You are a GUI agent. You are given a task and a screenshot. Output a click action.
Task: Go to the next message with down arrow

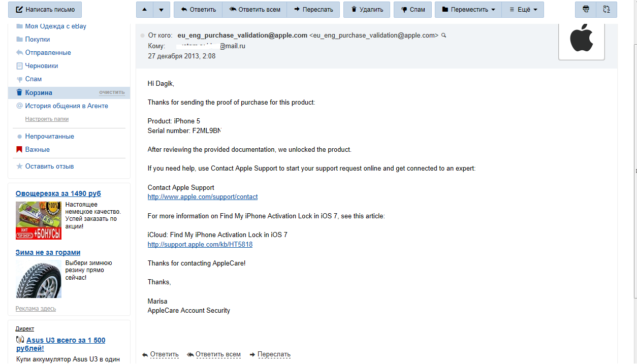(x=162, y=10)
